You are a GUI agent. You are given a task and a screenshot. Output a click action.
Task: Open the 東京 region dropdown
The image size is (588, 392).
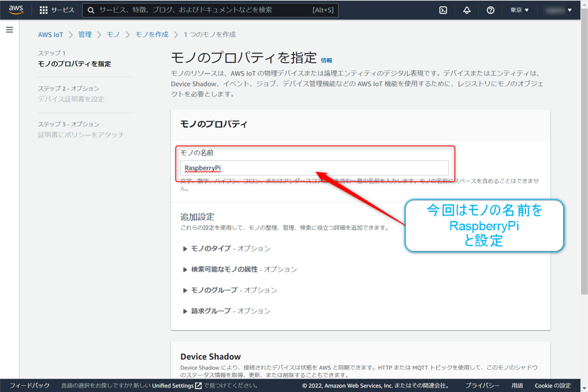point(519,10)
